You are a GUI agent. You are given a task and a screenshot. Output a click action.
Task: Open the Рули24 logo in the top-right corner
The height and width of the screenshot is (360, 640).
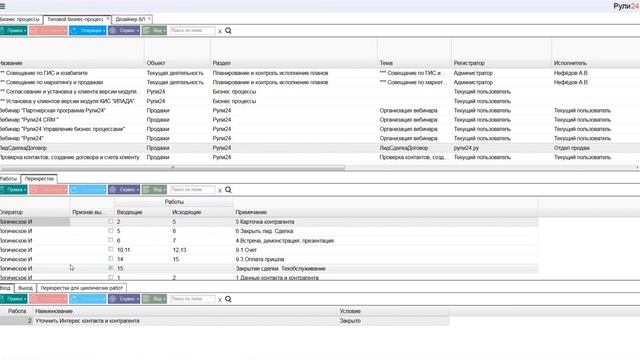click(x=626, y=6)
